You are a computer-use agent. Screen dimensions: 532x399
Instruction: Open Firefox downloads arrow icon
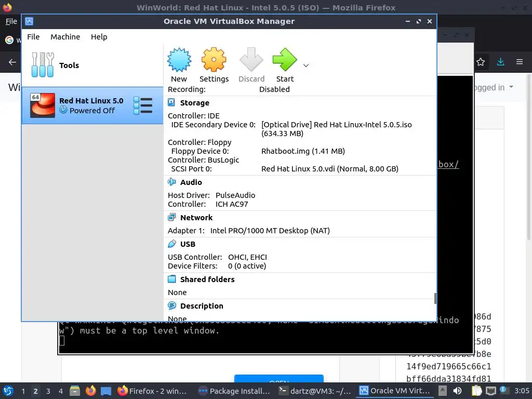(x=500, y=62)
